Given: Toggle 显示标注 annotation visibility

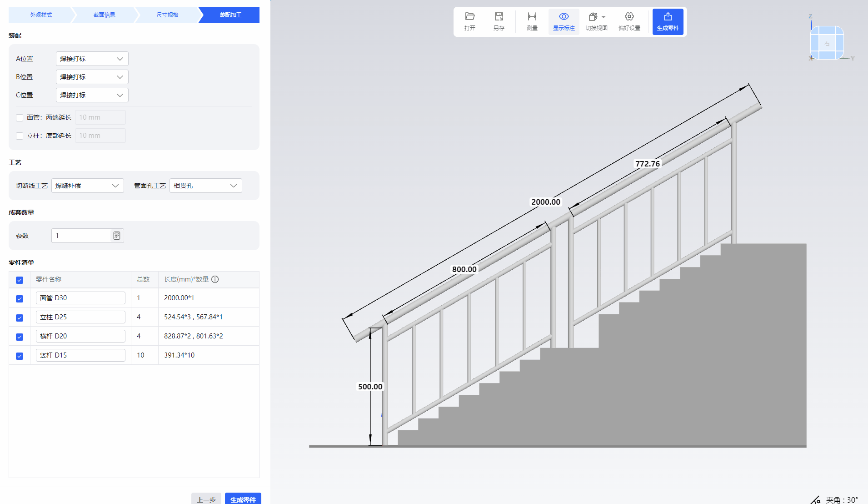Looking at the screenshot, I should [564, 21].
